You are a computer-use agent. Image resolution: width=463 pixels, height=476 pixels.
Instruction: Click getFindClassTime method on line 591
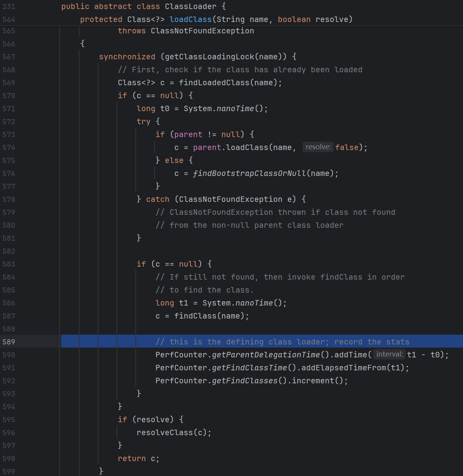coord(249,368)
